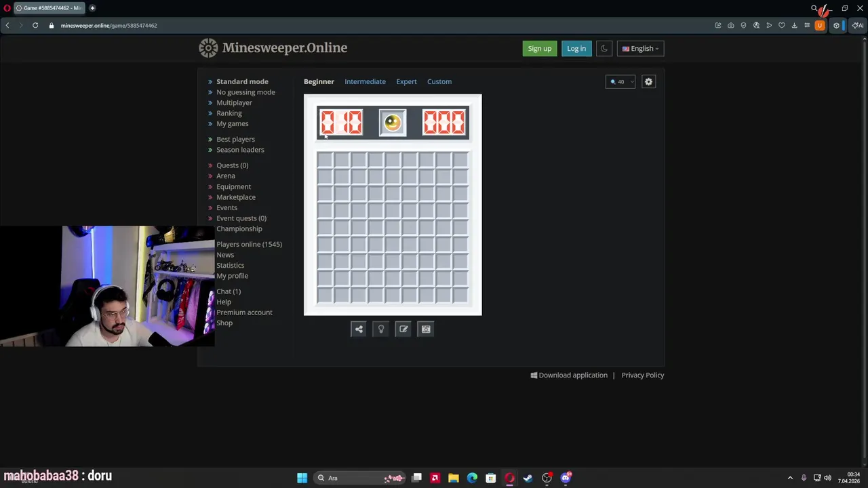This screenshot has width=868, height=488.
Task: Open the edit board icon
Action: [x=403, y=329]
